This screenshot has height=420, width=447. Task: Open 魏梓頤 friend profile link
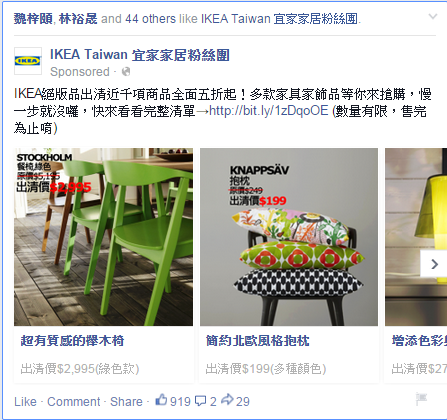tap(33, 19)
